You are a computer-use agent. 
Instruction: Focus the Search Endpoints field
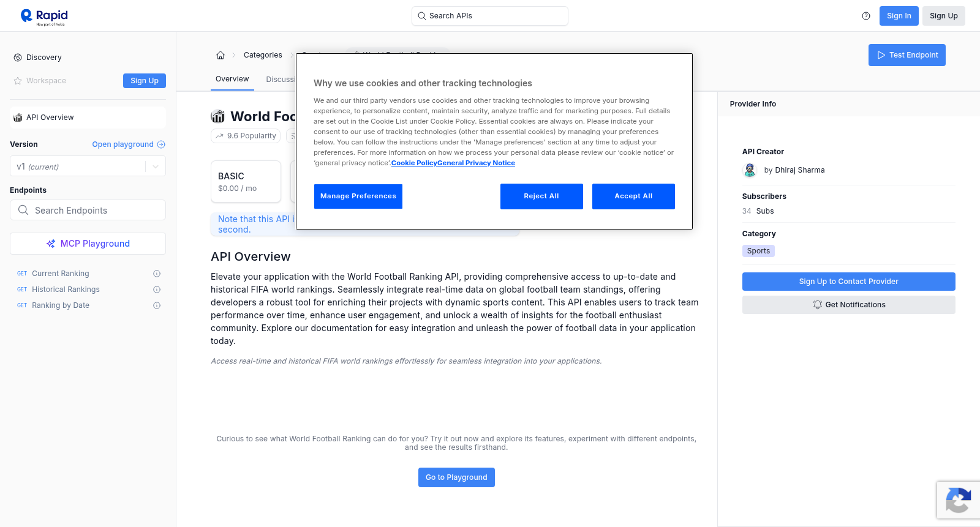pos(88,210)
